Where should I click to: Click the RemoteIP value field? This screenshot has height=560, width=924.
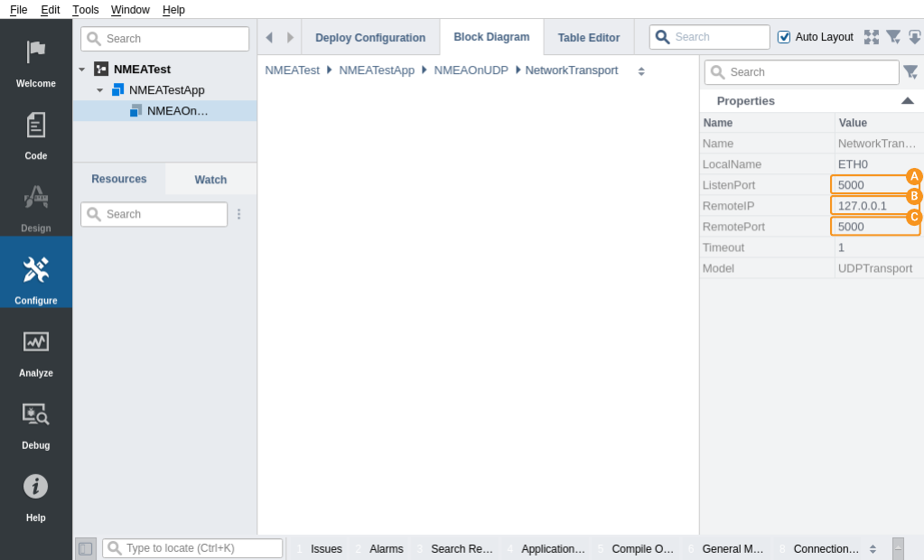[873, 206]
